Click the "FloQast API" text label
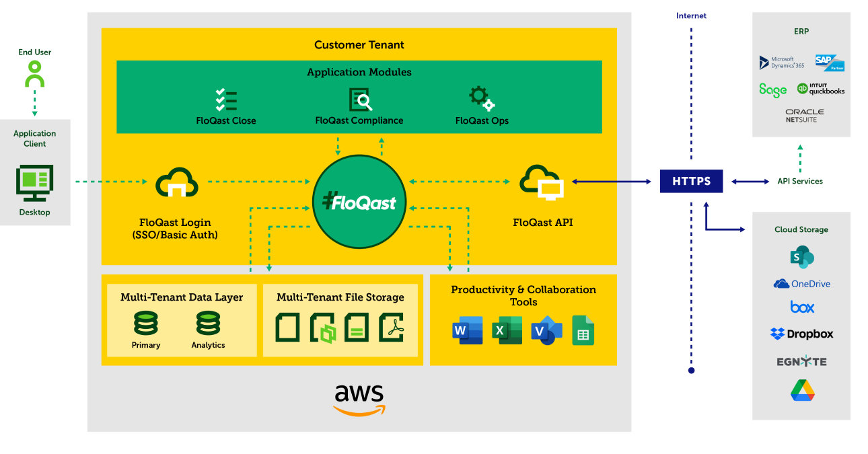The width and height of the screenshot is (868, 454). [543, 222]
